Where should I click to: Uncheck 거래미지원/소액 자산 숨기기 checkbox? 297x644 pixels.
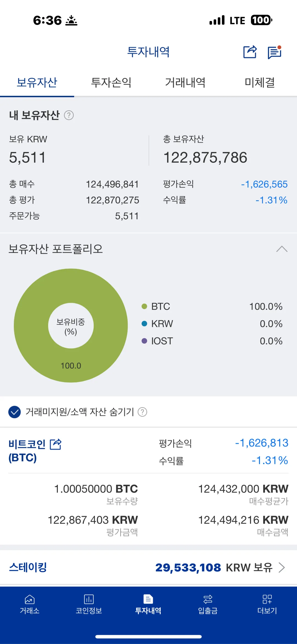point(15,412)
